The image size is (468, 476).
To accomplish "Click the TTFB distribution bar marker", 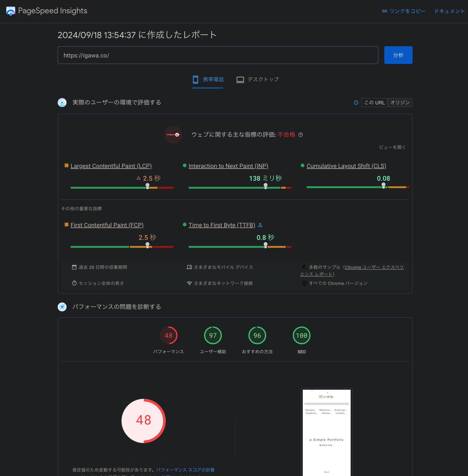I will click(x=265, y=245).
